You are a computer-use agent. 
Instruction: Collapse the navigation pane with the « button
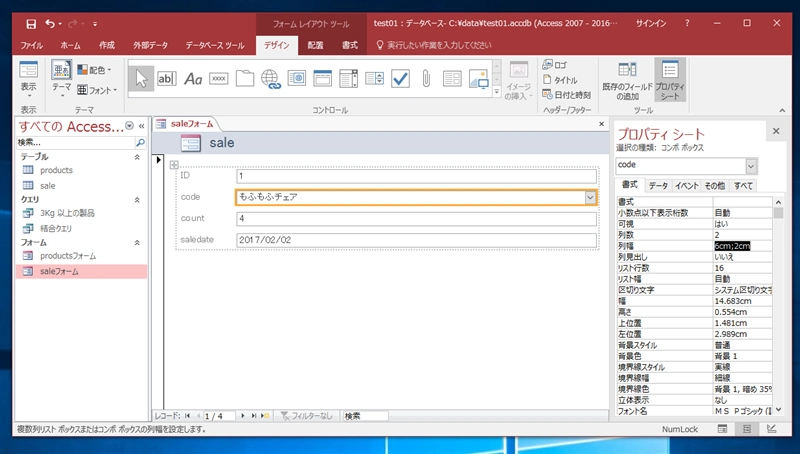pos(141,126)
